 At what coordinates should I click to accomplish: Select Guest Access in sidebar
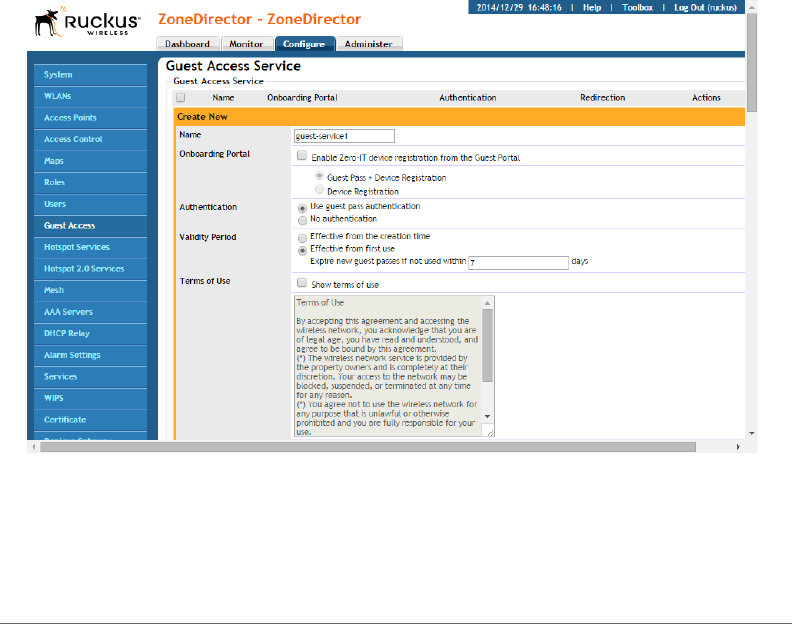(90, 226)
